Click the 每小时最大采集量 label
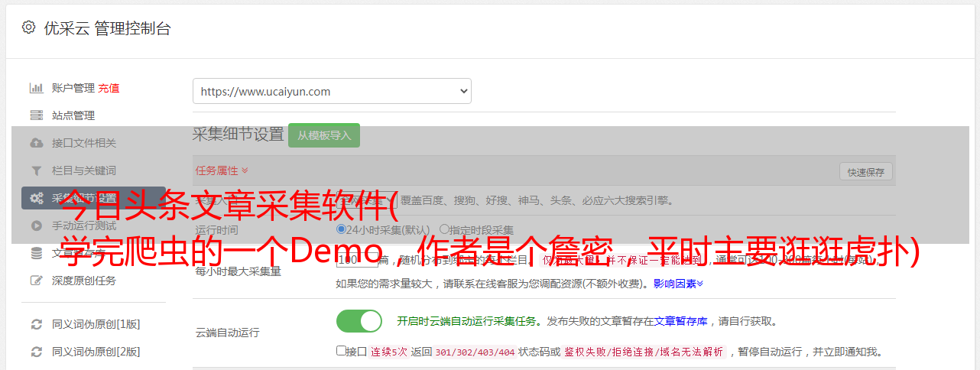 [239, 271]
